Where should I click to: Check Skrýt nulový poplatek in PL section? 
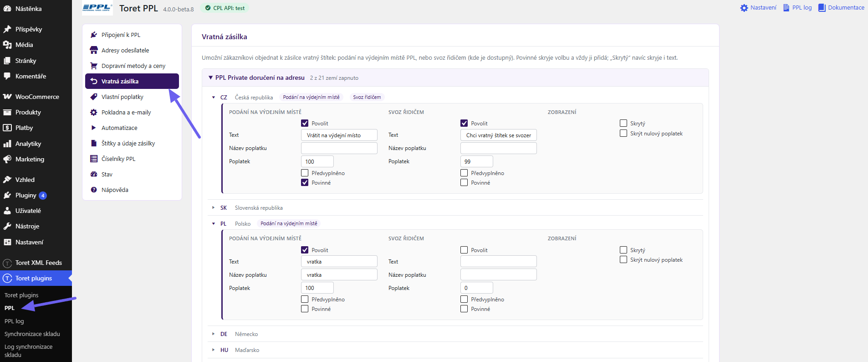[623, 259]
